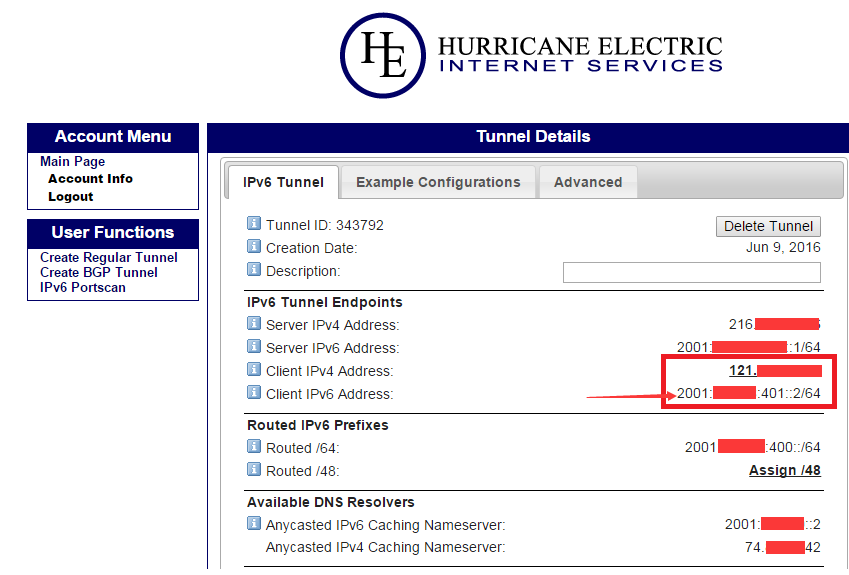Focus the Description text field
This screenshot has height=575, width=849.
pyautogui.click(x=691, y=272)
